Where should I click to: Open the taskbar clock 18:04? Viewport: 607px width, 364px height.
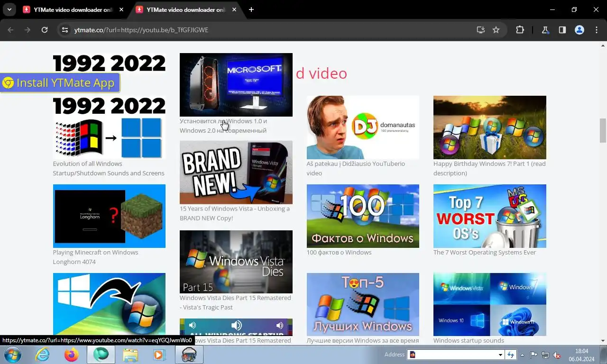(581, 355)
